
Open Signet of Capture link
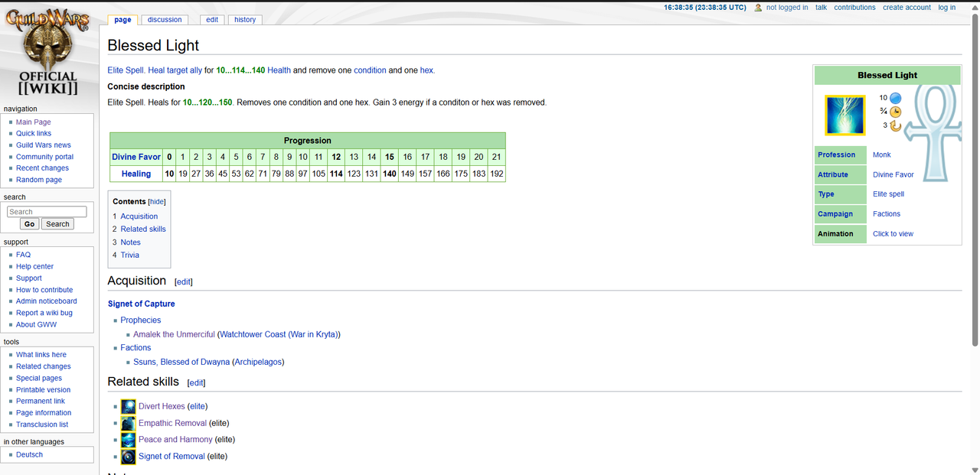pos(141,304)
